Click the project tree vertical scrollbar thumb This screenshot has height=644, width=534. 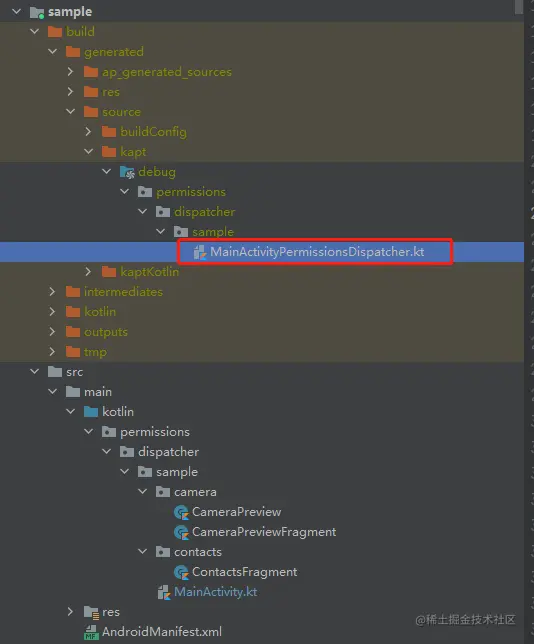click(x=519, y=7)
